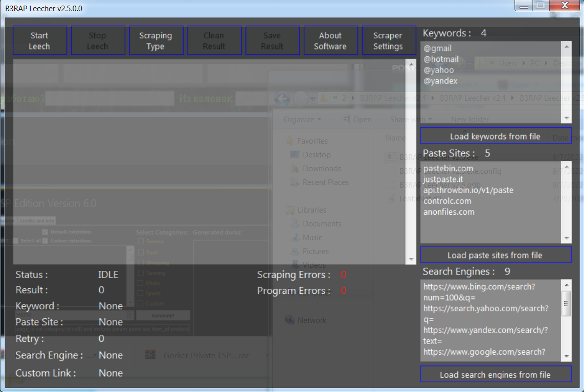This screenshot has width=584, height=392.
Task: Click the Search Engines scrollbar thumb
Action: tap(567, 304)
